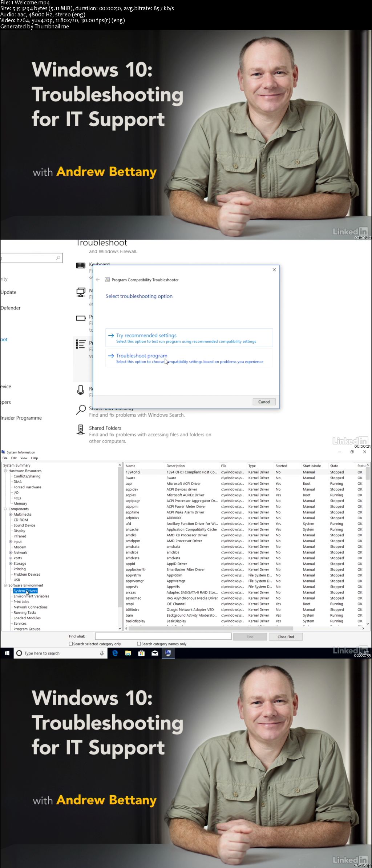Expand the Input node
The image size is (372, 868).
click(x=11, y=541)
